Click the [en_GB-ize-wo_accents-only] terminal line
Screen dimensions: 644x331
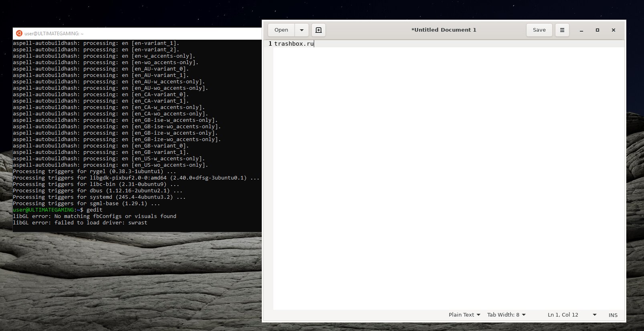(117, 139)
